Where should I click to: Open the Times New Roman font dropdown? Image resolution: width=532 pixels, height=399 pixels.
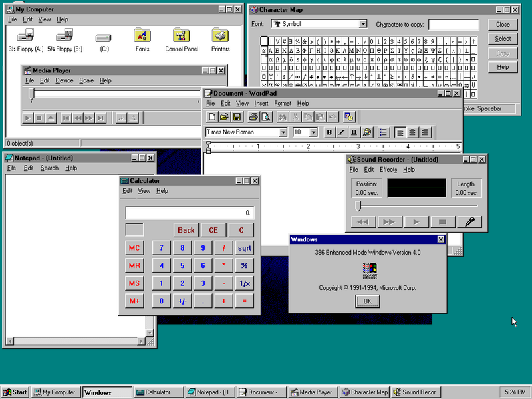coord(283,132)
